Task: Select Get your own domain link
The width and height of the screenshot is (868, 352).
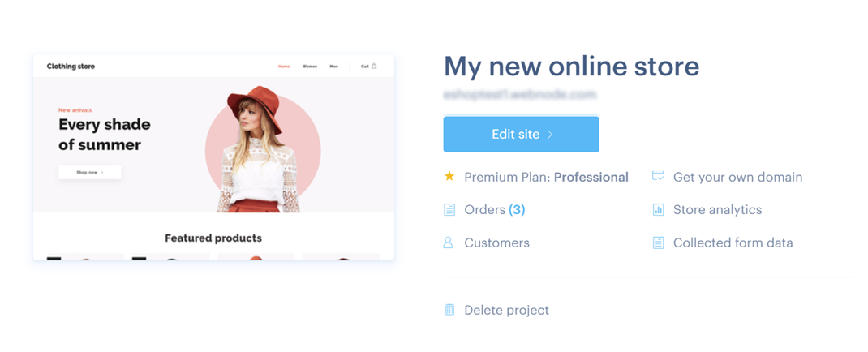Action: pyautogui.click(x=737, y=177)
